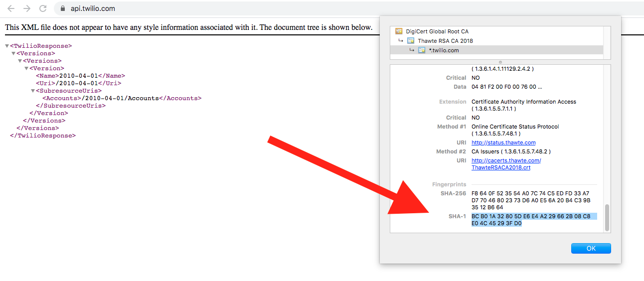Image resolution: width=644 pixels, height=281 pixels.
Task: Open the cacerts.thawte.com ThawteRSACA2018.crt link
Action: coord(506,164)
